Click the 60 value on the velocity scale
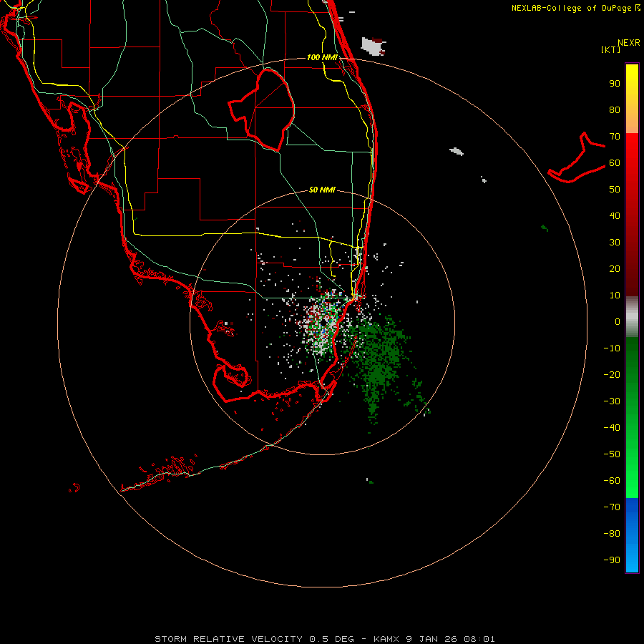The image size is (644, 644). [x=615, y=163]
